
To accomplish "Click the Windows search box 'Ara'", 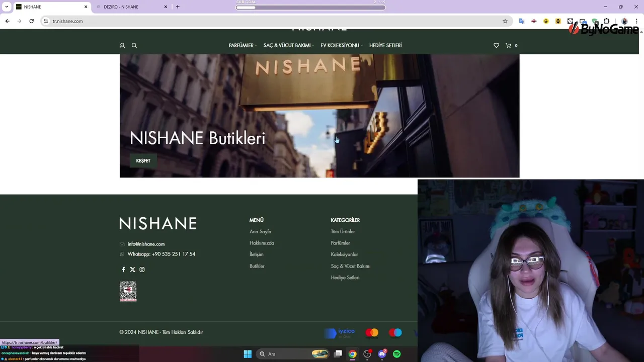I will click(x=293, y=354).
